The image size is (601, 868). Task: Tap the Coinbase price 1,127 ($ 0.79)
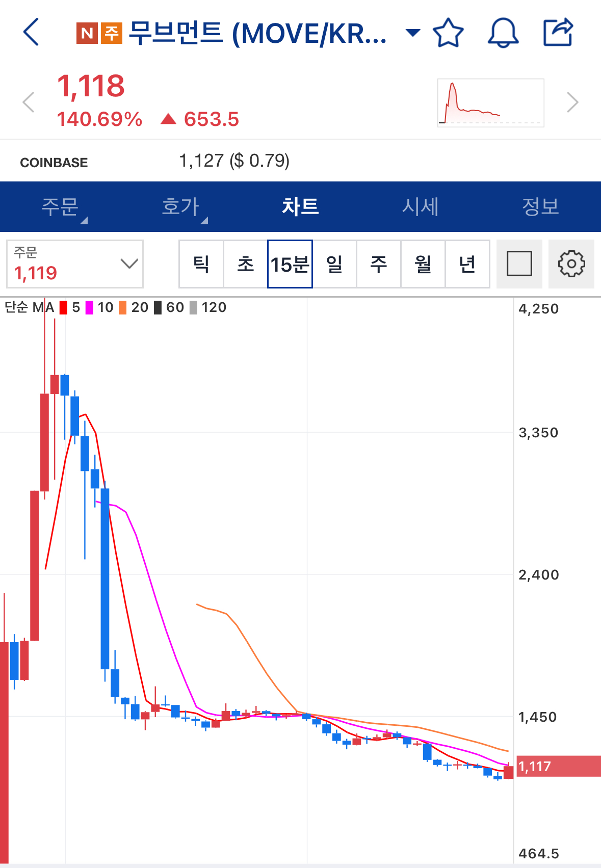(x=234, y=161)
